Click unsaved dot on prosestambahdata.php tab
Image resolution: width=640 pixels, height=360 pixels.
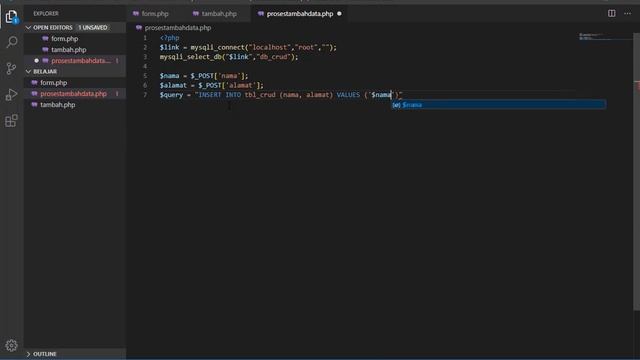point(339,13)
